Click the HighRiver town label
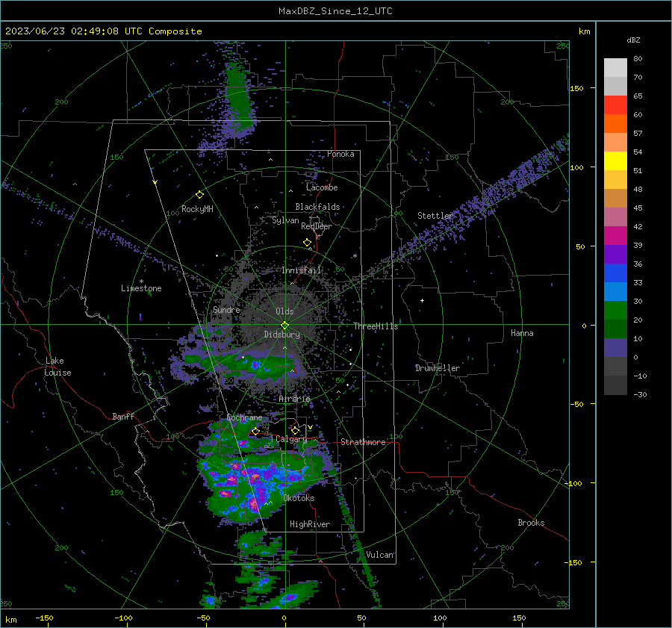 tap(310, 524)
